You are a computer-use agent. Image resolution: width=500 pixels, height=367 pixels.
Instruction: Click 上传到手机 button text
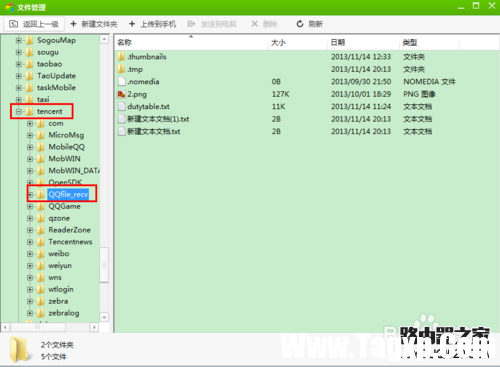158,24
